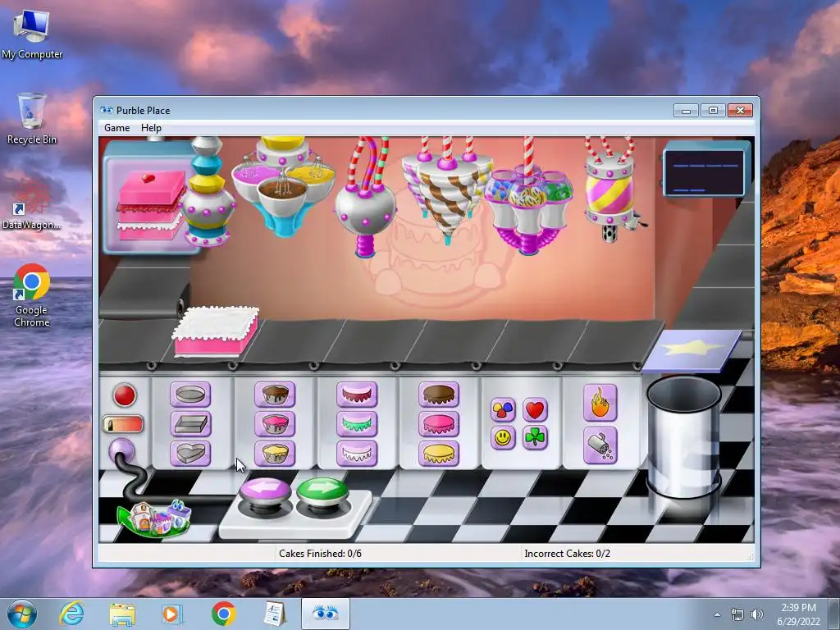Return to Purble Place home village icon
The width and height of the screenshot is (840, 630).
153,518
